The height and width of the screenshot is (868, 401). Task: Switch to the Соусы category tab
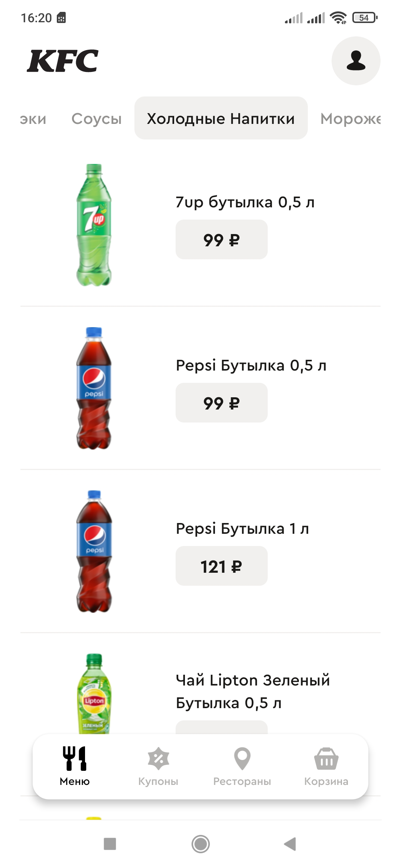(x=97, y=119)
